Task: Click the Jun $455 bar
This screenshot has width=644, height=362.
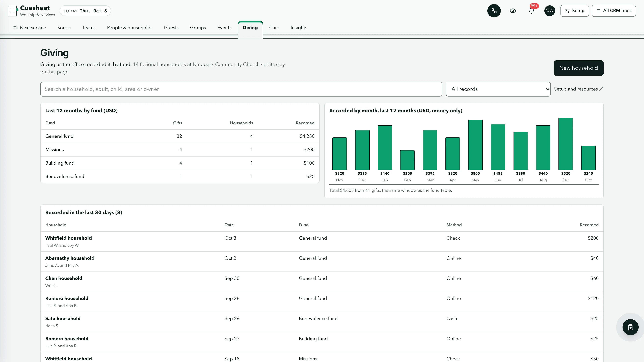Action: [x=498, y=147]
